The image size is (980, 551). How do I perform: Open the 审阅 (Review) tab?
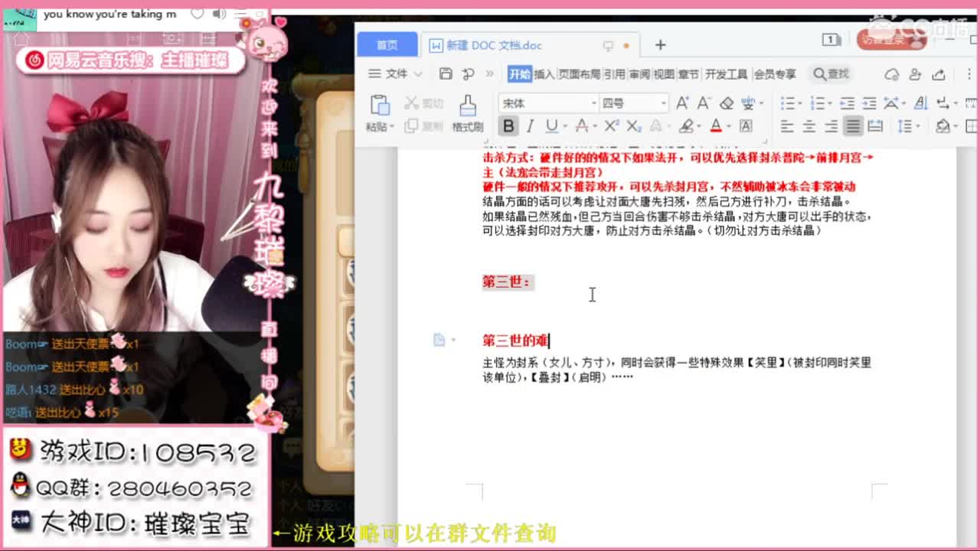point(639,74)
